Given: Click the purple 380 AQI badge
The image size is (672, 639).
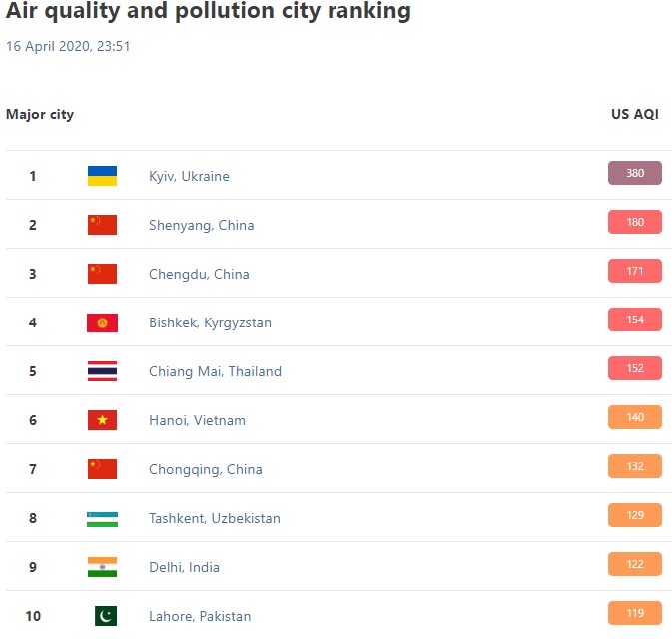Looking at the screenshot, I should point(635,173).
